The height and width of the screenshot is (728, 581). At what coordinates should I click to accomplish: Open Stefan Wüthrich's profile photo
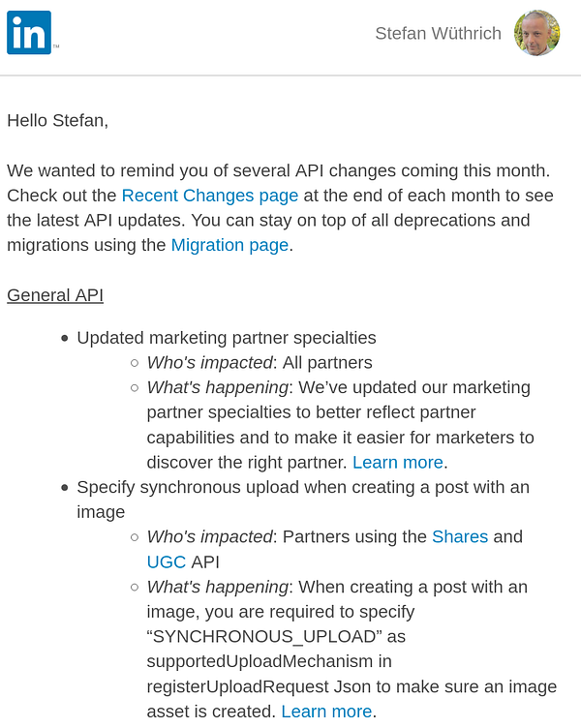point(536,34)
